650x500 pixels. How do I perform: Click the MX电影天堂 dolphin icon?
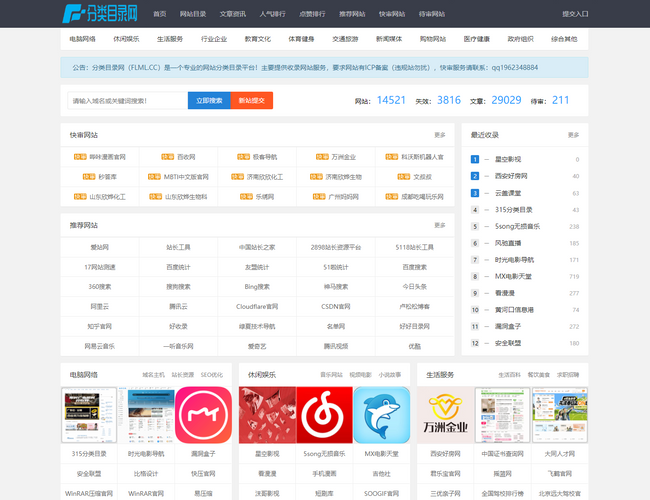[x=381, y=415]
